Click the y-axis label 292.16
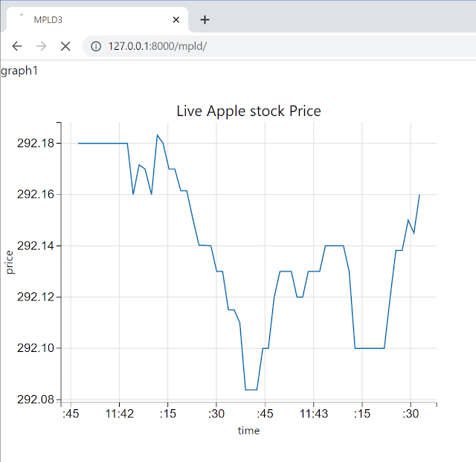The image size is (476, 462). click(x=36, y=194)
